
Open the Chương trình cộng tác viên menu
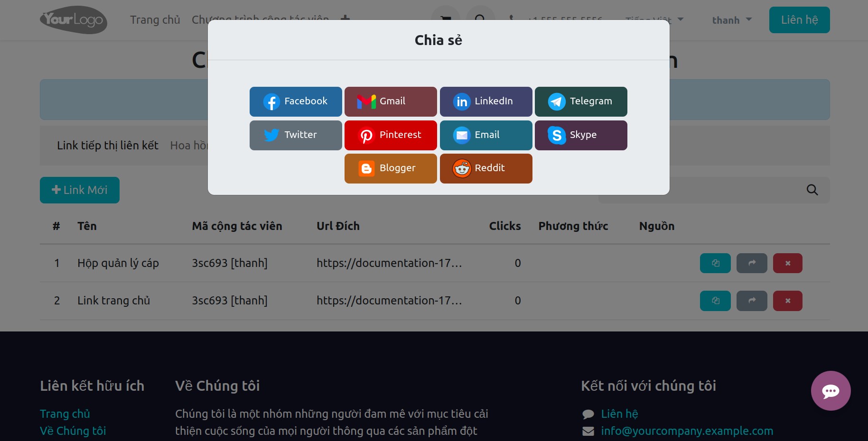point(261,19)
